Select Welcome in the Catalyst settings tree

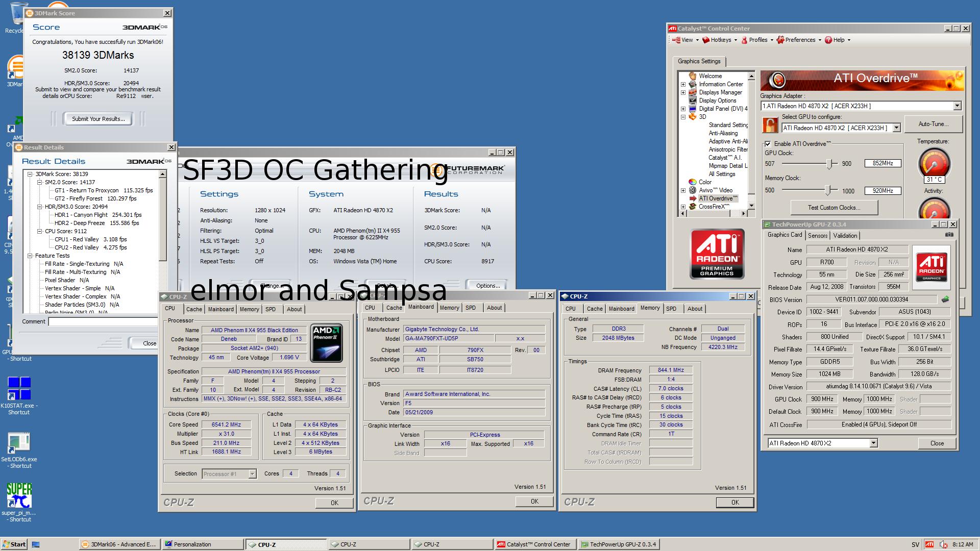pyautogui.click(x=710, y=76)
